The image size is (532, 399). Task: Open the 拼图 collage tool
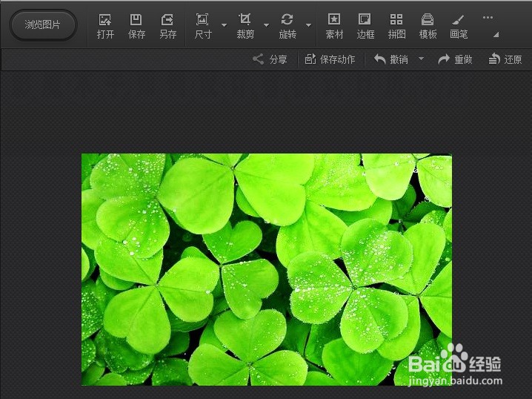[x=396, y=26]
